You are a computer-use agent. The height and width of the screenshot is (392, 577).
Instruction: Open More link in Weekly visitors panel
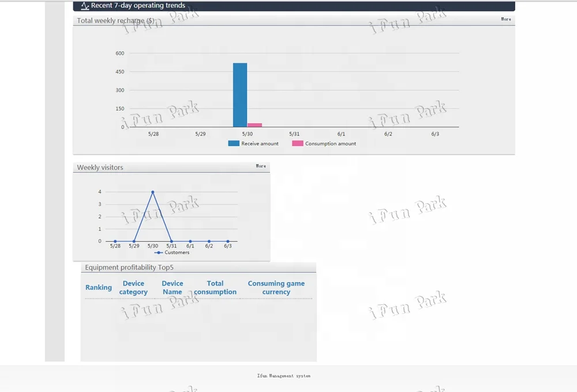261,166
